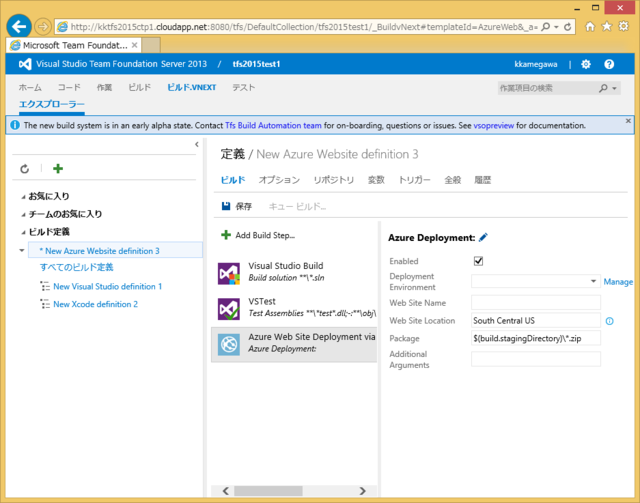Switch to the エクスプローラー tab

[52, 104]
